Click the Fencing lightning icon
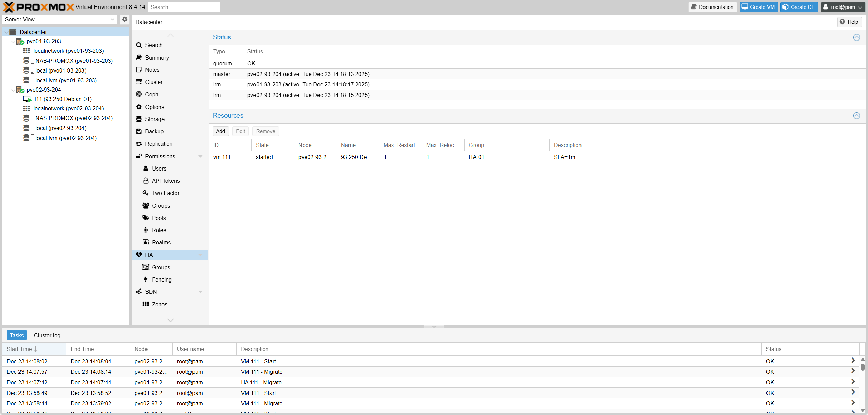 point(145,280)
